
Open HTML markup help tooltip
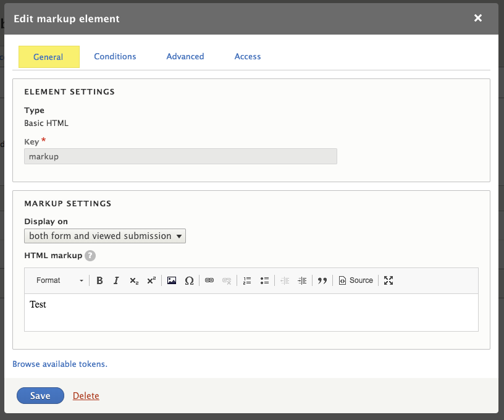[90, 255]
